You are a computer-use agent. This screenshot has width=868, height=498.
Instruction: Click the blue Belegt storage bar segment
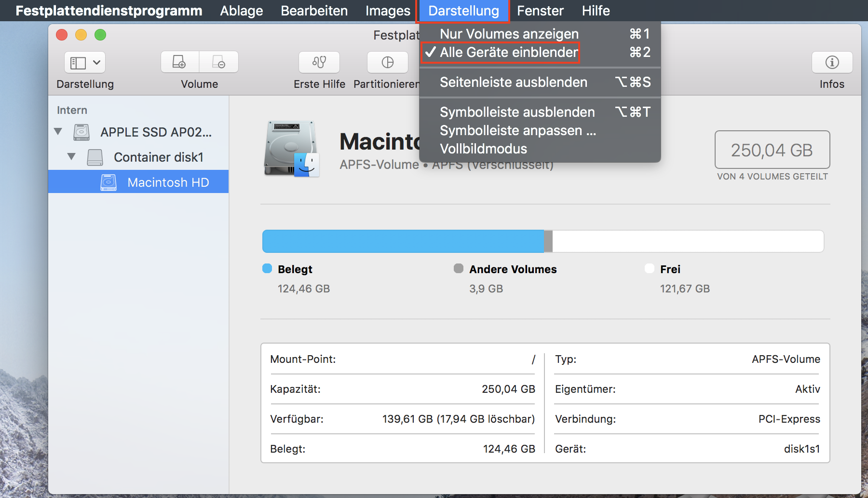[x=403, y=241]
